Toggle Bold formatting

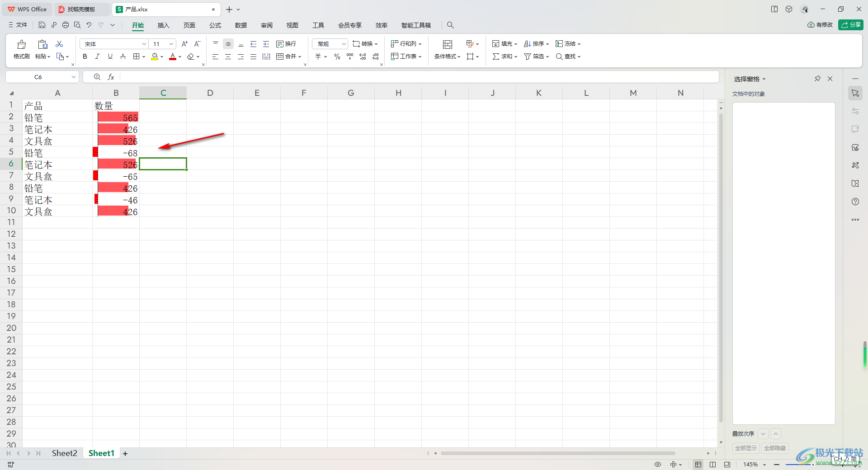point(85,56)
